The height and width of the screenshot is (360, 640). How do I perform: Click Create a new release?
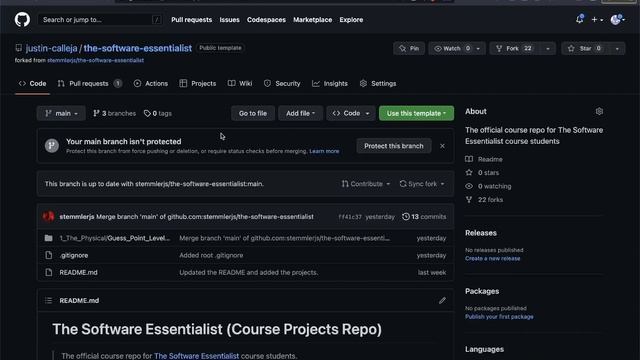click(x=493, y=258)
